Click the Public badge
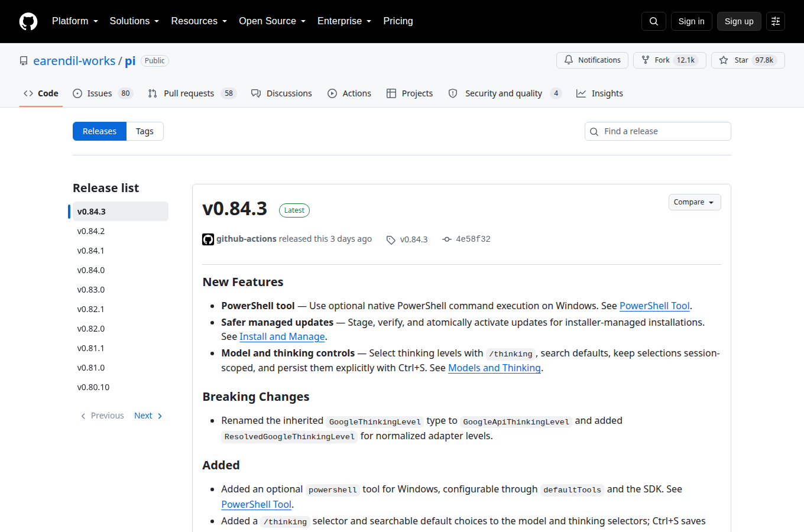The width and height of the screenshot is (804, 532). point(155,61)
